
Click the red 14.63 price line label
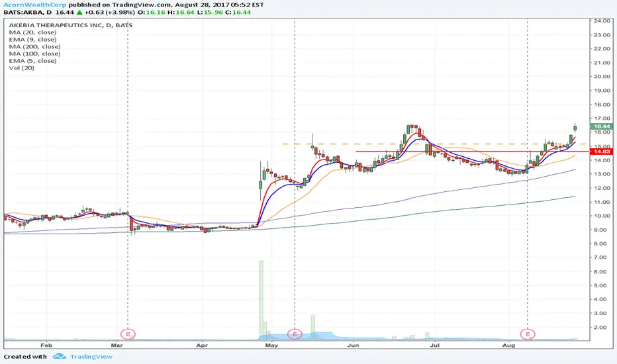pyautogui.click(x=602, y=152)
